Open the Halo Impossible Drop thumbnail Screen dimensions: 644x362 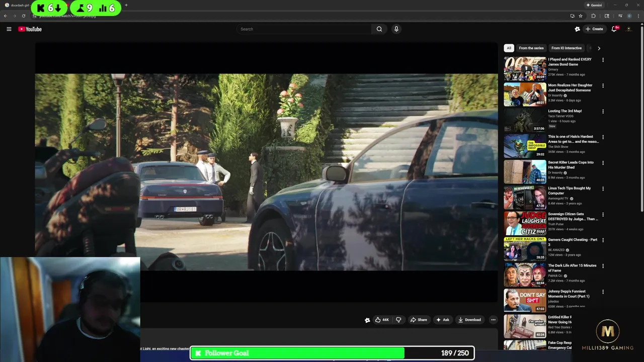pyautogui.click(x=525, y=146)
